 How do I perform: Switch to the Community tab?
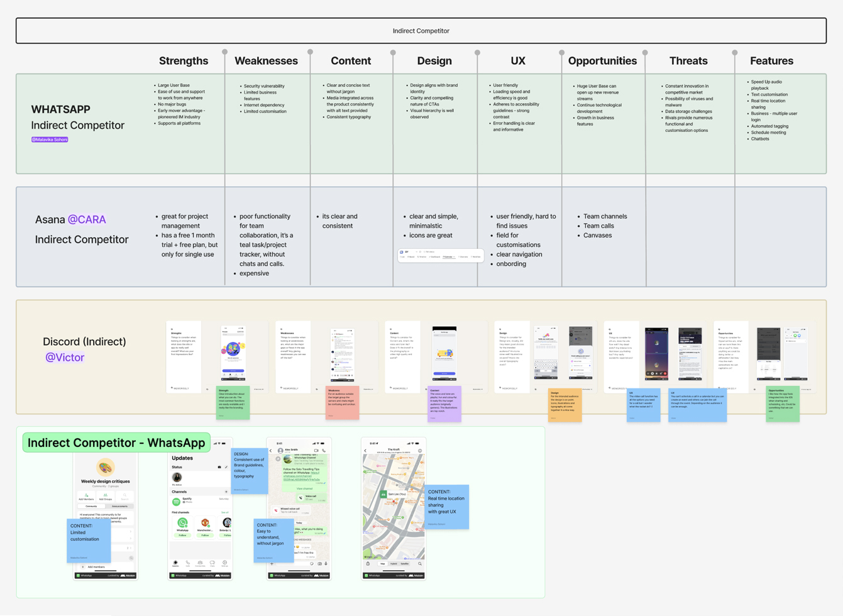pos(92,506)
